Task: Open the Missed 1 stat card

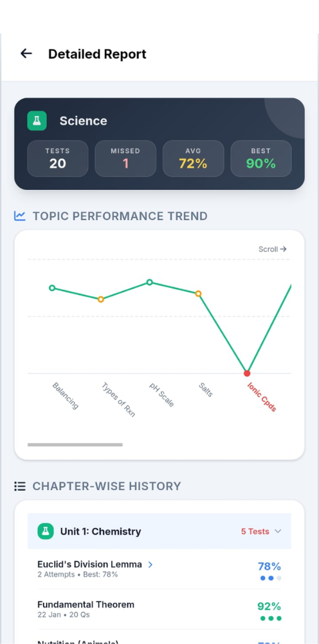Action: (x=125, y=158)
